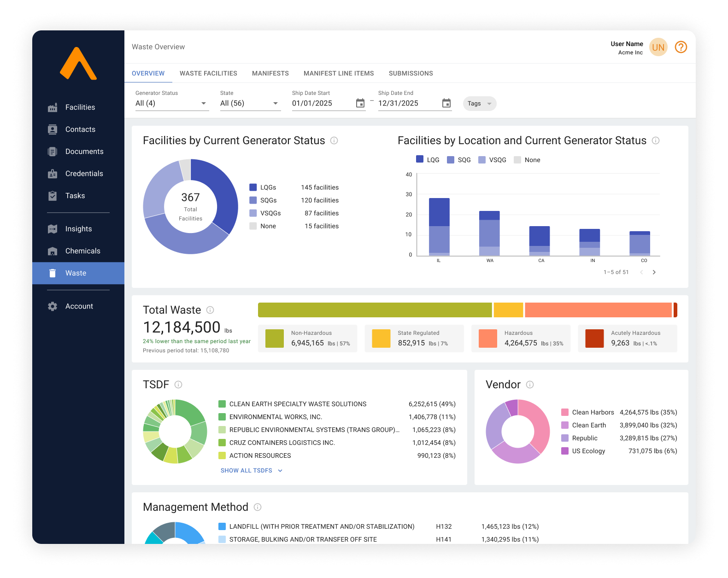Click the UN user avatar button

[658, 47]
